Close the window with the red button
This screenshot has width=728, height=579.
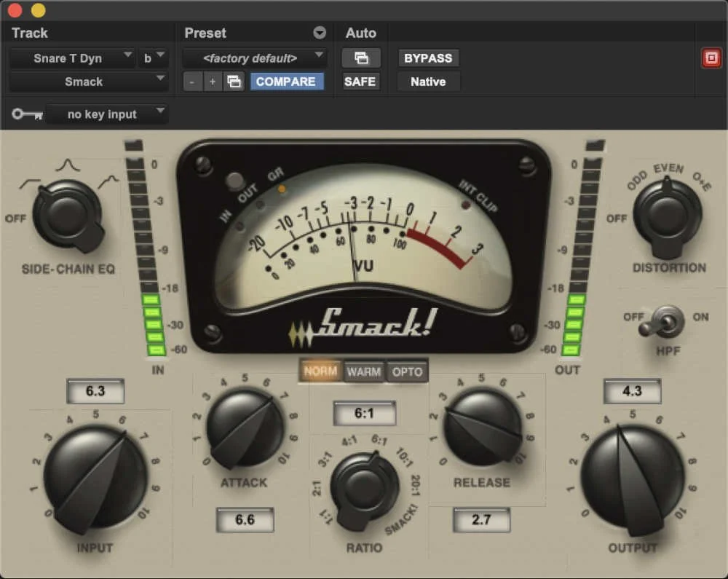point(15,9)
